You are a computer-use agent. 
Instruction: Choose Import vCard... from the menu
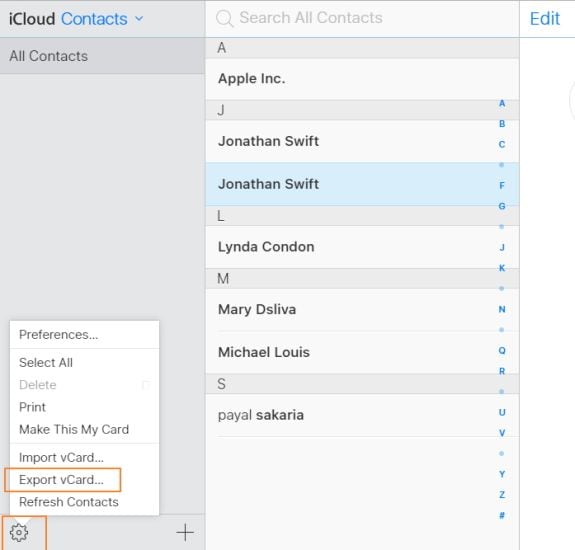84,458
